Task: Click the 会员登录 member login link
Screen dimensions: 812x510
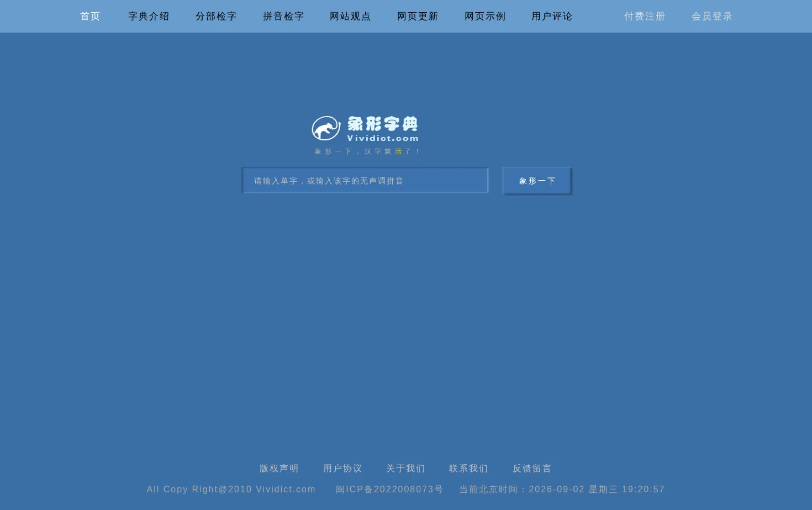Action: click(712, 17)
